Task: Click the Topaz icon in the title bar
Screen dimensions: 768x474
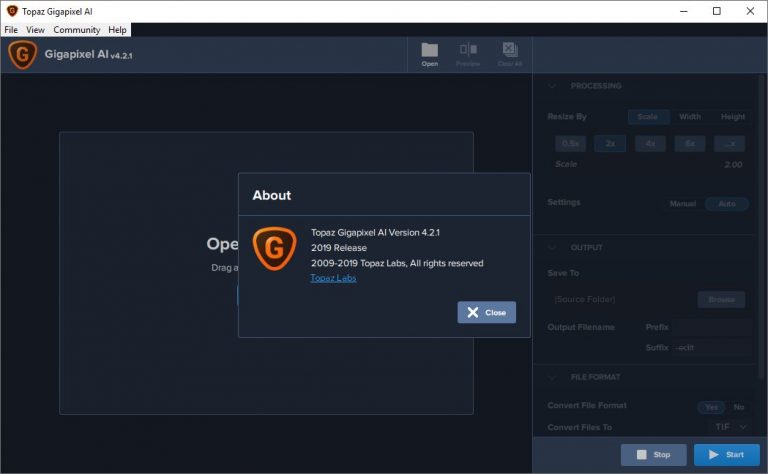Action: point(12,11)
